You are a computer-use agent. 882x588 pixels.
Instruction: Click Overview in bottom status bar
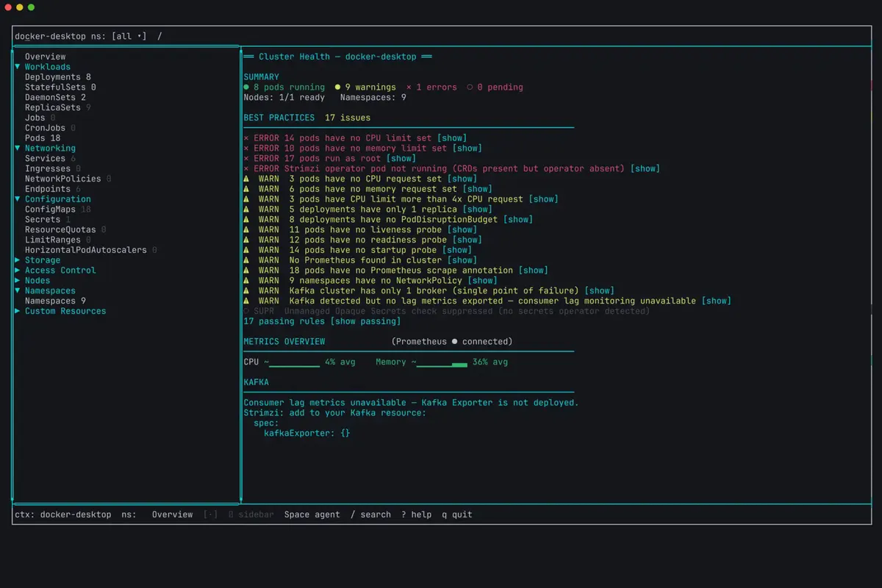(172, 514)
